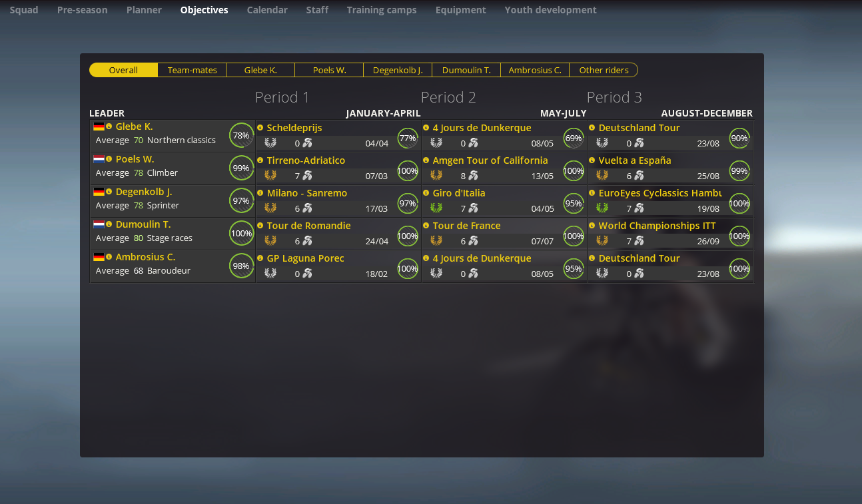Image resolution: width=862 pixels, height=504 pixels.
Task: Go to the Training camps section
Action: pyautogui.click(x=381, y=10)
